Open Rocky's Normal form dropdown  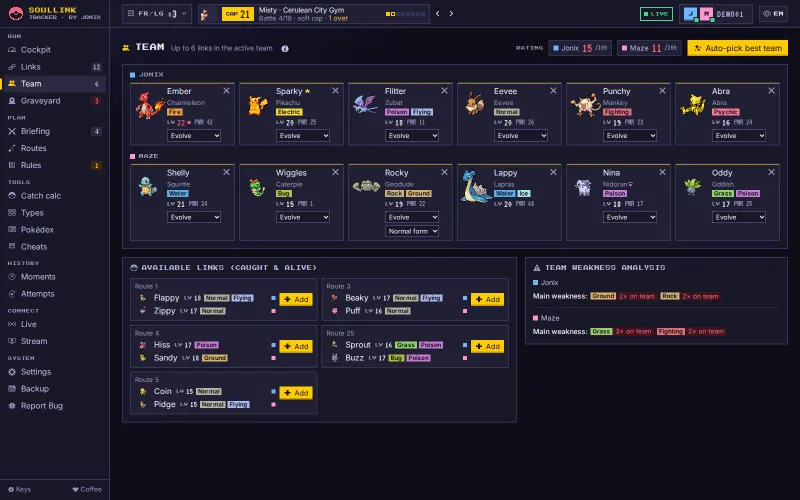tap(412, 232)
